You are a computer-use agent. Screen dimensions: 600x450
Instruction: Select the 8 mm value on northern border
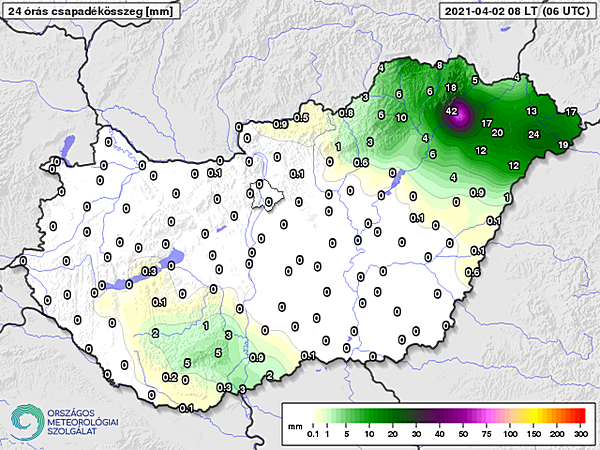tap(439, 66)
